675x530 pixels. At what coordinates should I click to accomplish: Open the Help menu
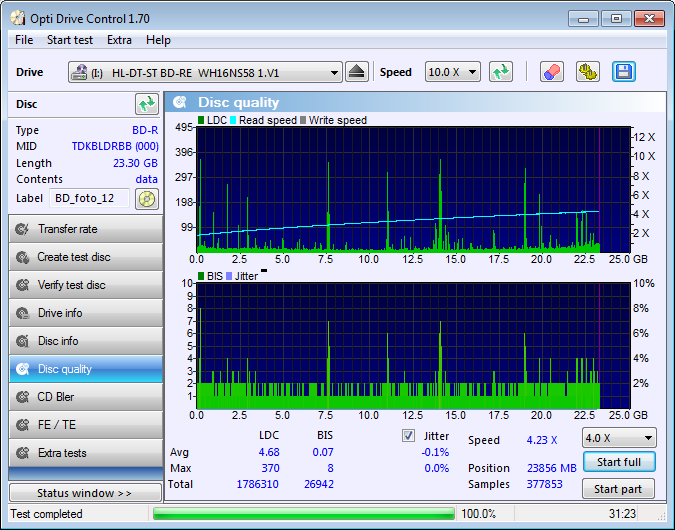(x=158, y=40)
